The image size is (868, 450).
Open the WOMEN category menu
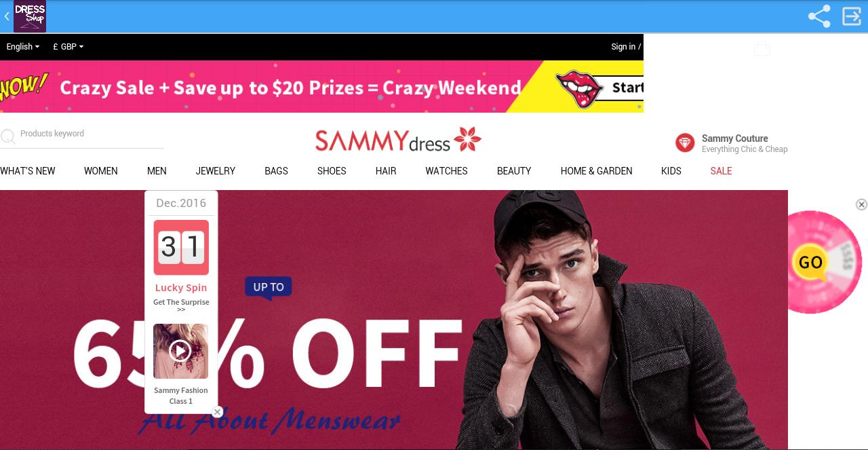tap(101, 171)
